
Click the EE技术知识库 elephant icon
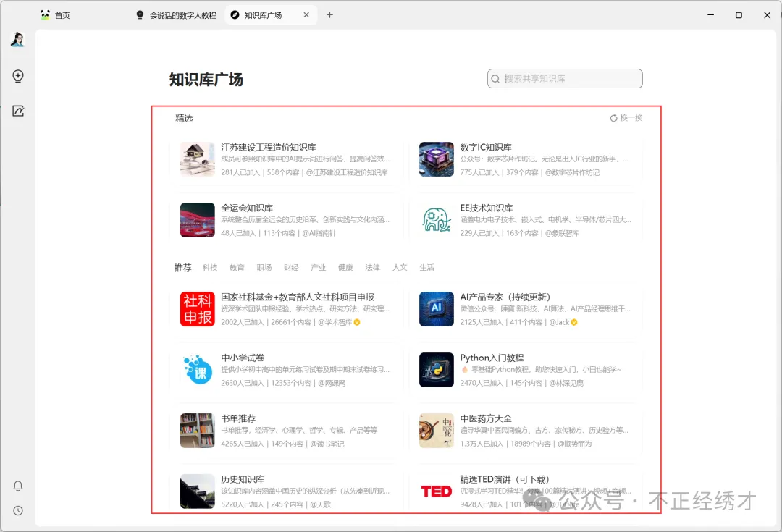tap(437, 220)
